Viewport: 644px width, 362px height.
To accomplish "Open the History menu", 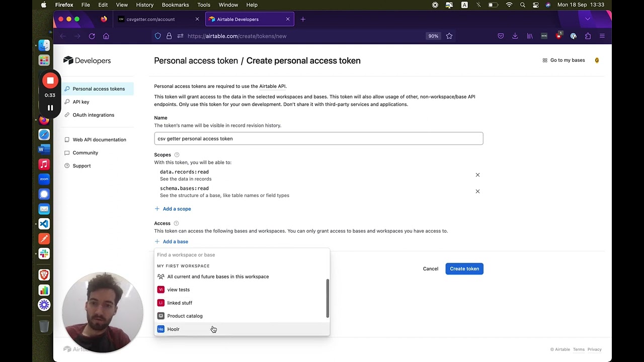I will (x=145, y=5).
